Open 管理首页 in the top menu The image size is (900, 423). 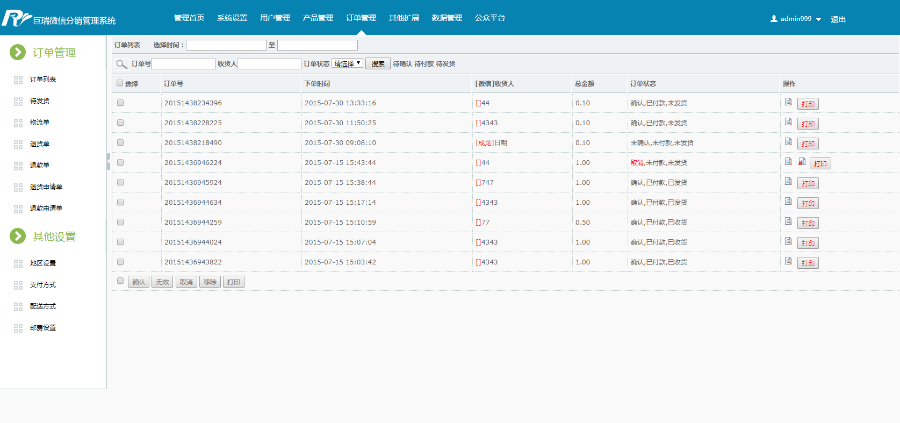[189, 18]
